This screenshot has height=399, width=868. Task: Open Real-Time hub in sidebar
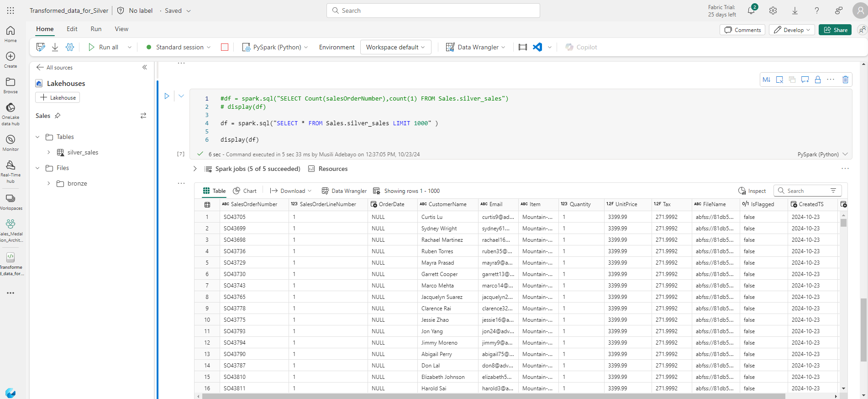pyautogui.click(x=11, y=171)
